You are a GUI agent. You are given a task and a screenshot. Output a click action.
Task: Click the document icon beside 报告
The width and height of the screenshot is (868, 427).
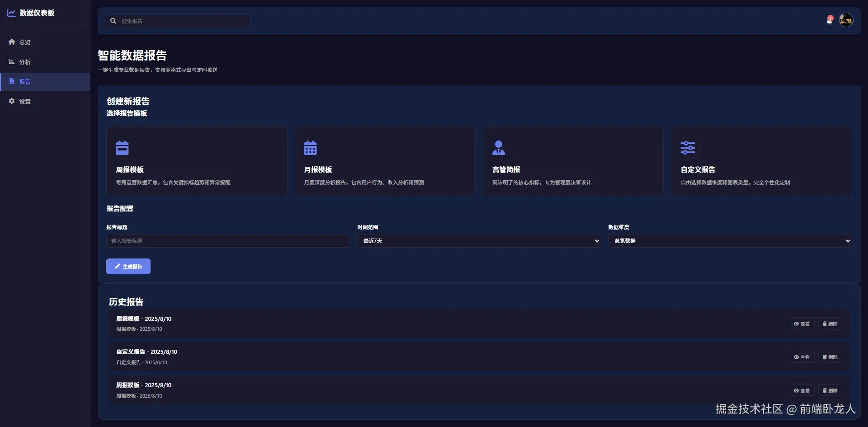click(x=12, y=81)
